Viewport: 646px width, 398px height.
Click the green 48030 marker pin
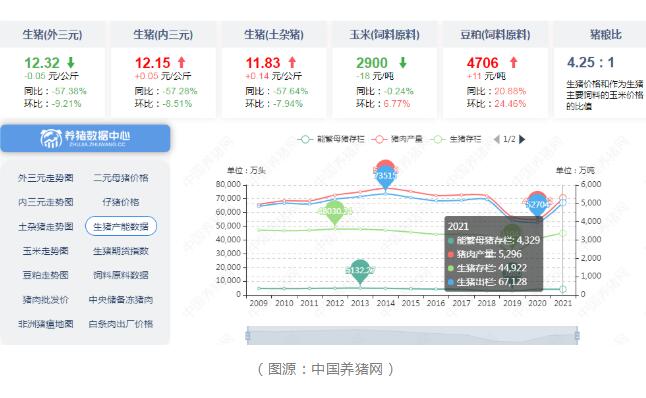pyautogui.click(x=335, y=213)
